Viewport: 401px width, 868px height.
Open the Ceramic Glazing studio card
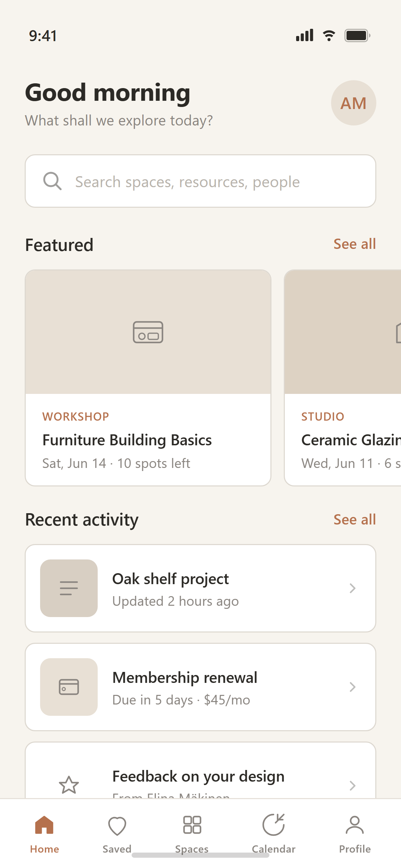pos(343,378)
